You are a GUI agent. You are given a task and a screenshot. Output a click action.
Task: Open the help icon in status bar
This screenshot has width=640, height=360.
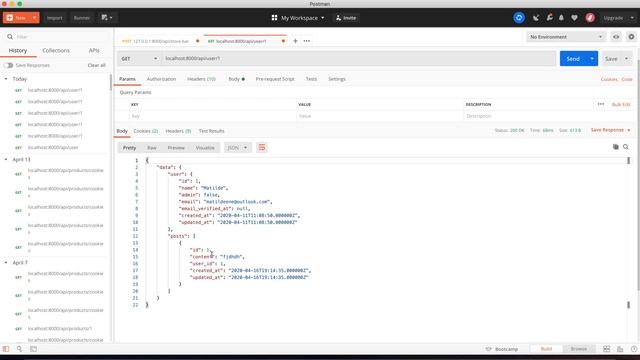coord(633,349)
